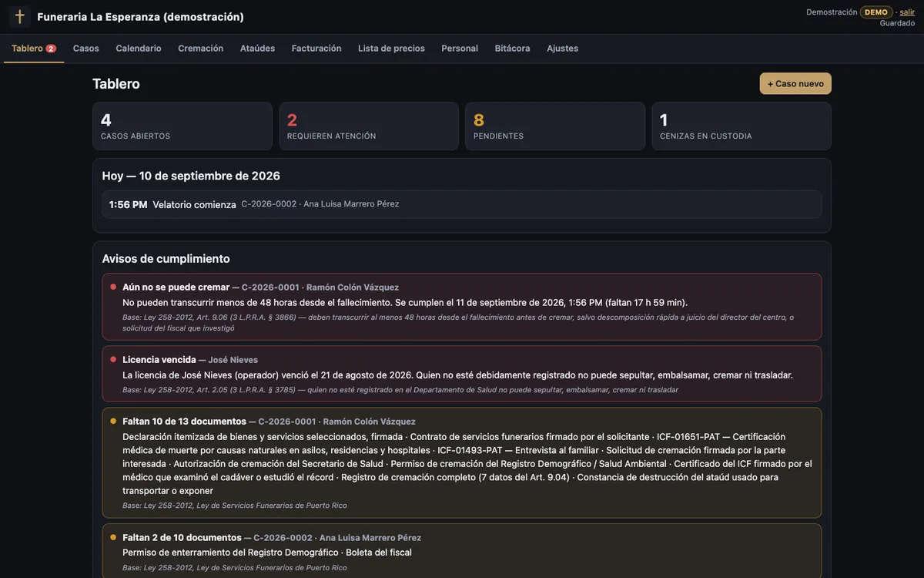Viewport: 924px width, 578px height.
Task: Open the Bitácora tab
Action: [x=512, y=49]
